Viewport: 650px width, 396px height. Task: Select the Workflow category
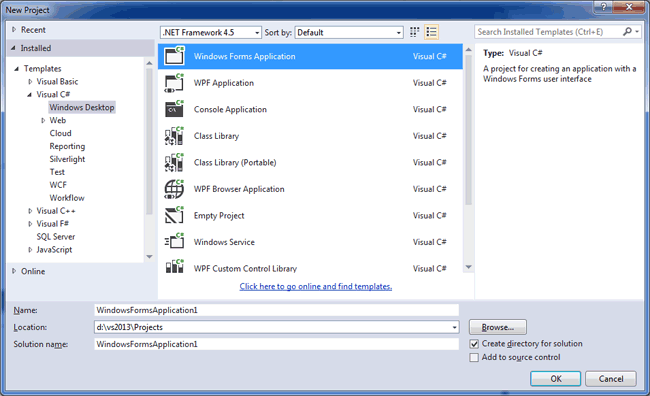tap(67, 198)
